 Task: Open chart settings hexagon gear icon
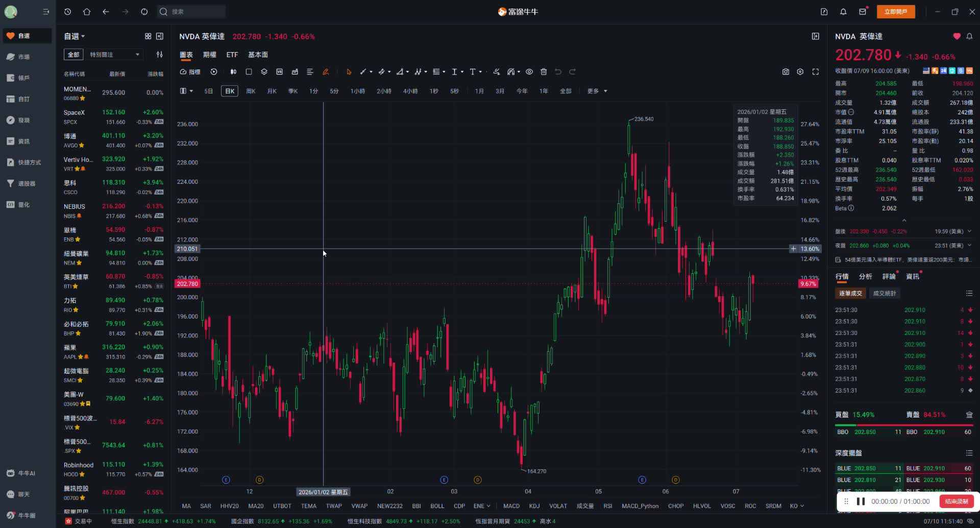[x=800, y=72]
